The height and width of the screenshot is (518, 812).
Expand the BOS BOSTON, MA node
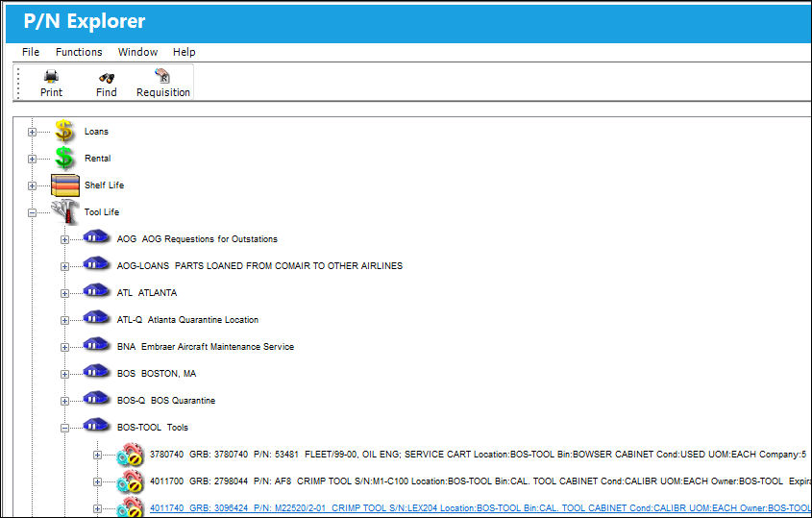[x=64, y=375]
